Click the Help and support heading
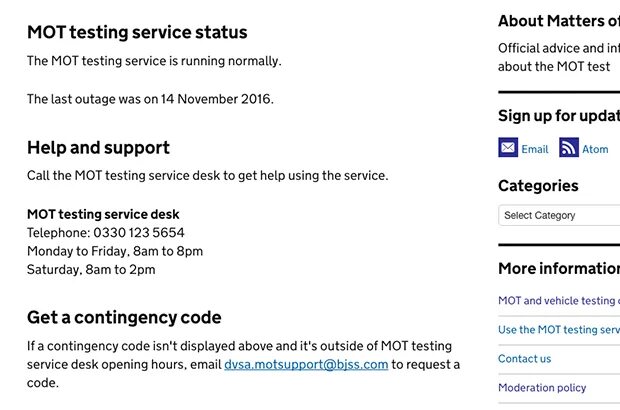Viewport: 620px width, 410px height. (98, 147)
